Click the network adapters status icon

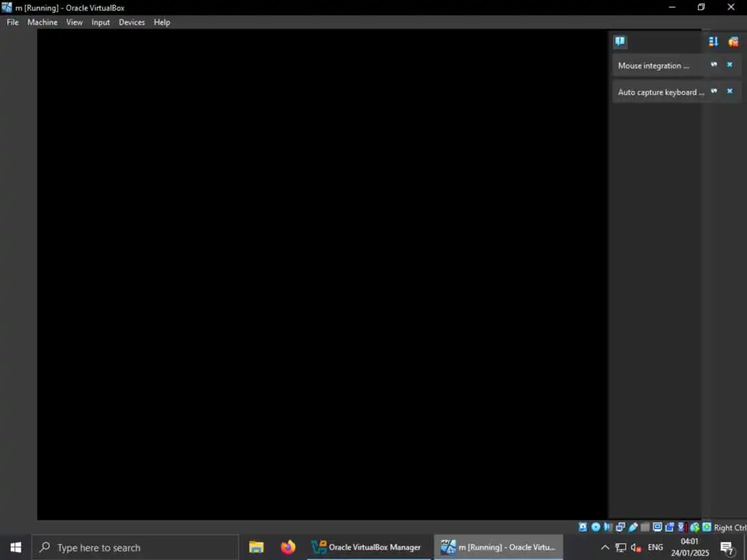click(621, 527)
